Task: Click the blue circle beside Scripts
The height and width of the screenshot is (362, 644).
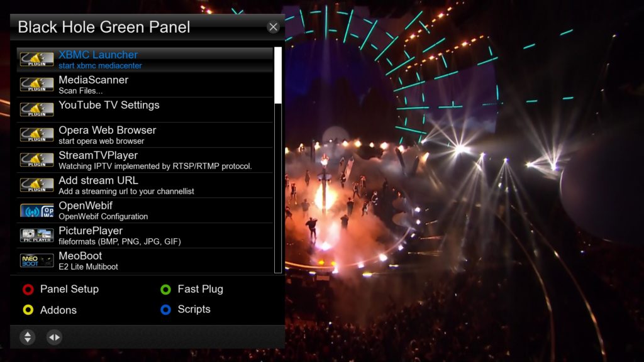Action: 165,309
